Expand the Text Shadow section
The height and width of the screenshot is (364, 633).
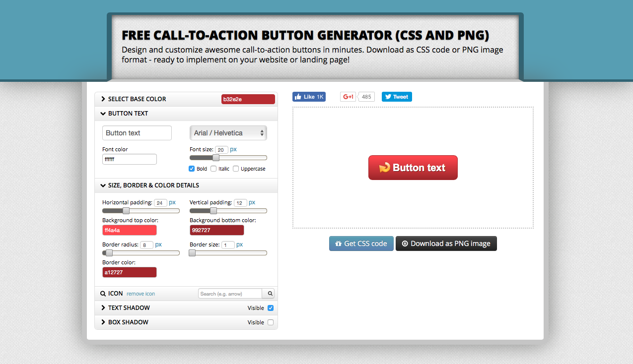[x=129, y=308]
